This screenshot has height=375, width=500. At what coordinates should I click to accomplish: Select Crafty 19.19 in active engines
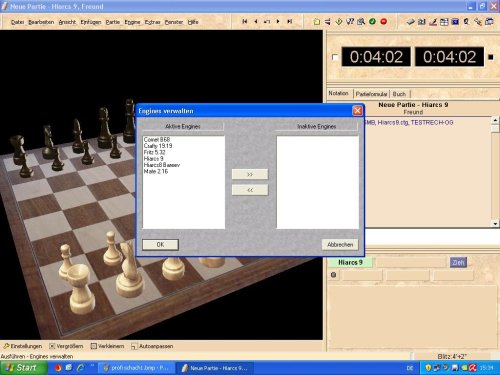click(158, 146)
